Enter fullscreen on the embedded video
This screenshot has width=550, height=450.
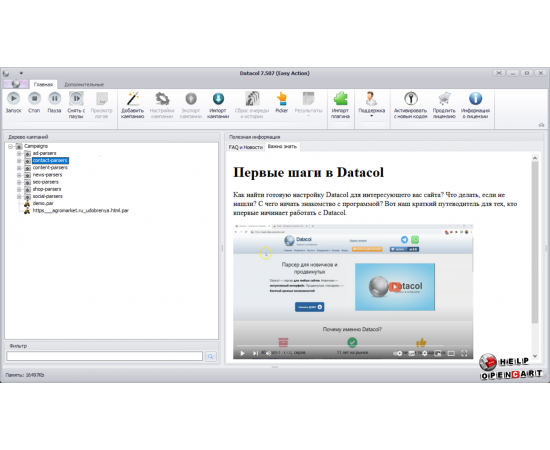464,353
